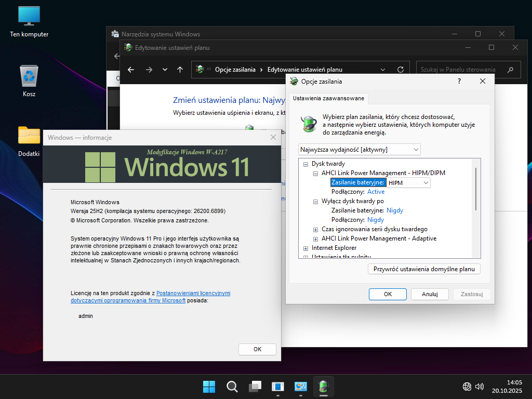Click the refresh icon in address bar
This screenshot has width=532, height=399.
[x=400, y=70]
